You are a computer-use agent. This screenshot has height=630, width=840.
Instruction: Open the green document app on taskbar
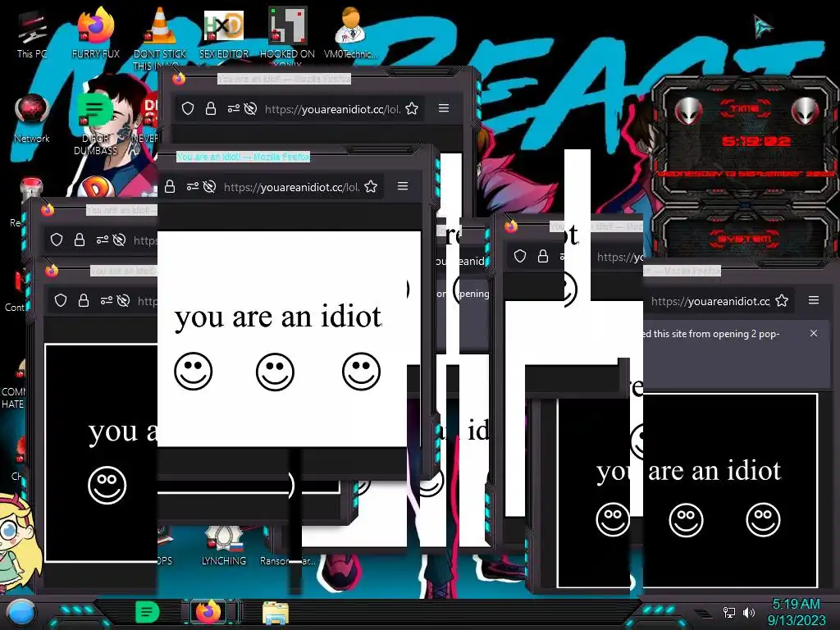(147, 612)
